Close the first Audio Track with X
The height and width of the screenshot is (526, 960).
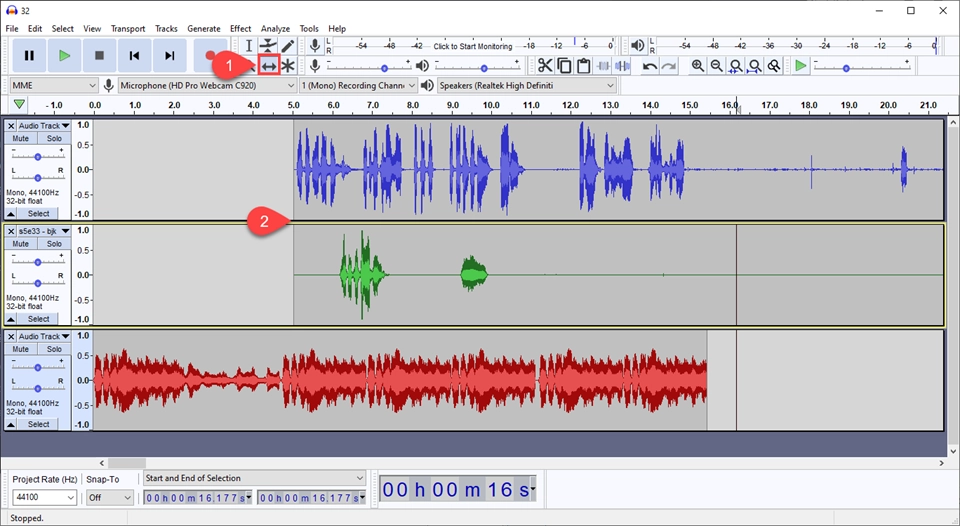pyautogui.click(x=11, y=126)
